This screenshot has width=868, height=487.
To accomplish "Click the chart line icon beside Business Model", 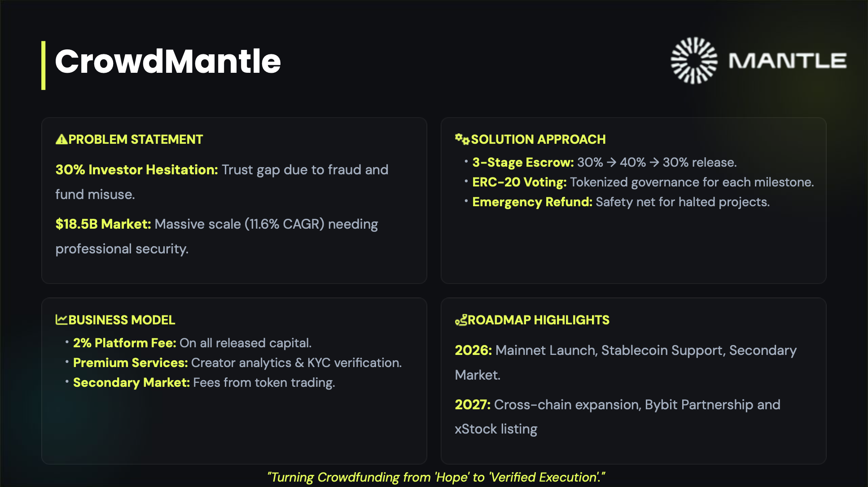I will click(x=61, y=319).
